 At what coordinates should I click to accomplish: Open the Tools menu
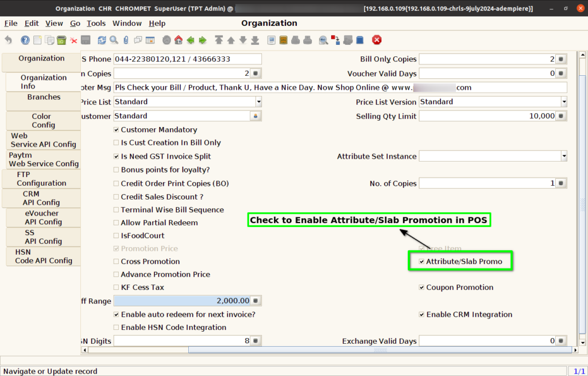(96, 24)
